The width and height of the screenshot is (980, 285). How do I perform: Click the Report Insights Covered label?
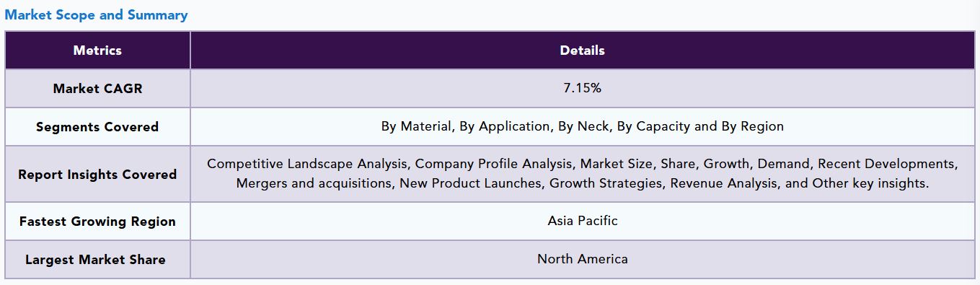tap(97, 175)
